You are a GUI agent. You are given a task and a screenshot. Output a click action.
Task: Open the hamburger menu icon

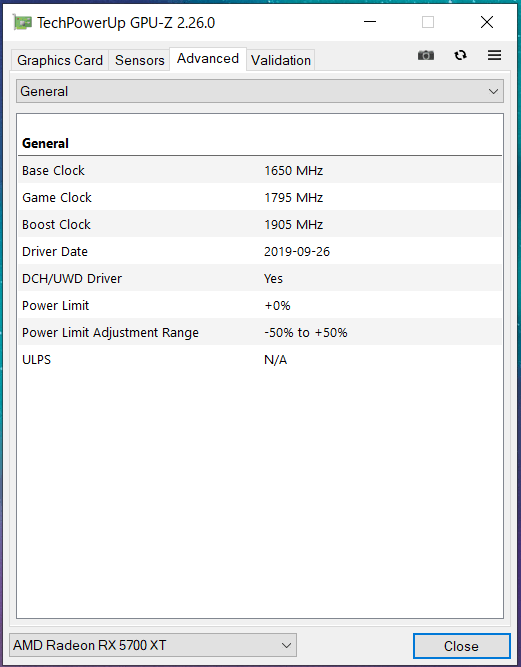pos(494,55)
